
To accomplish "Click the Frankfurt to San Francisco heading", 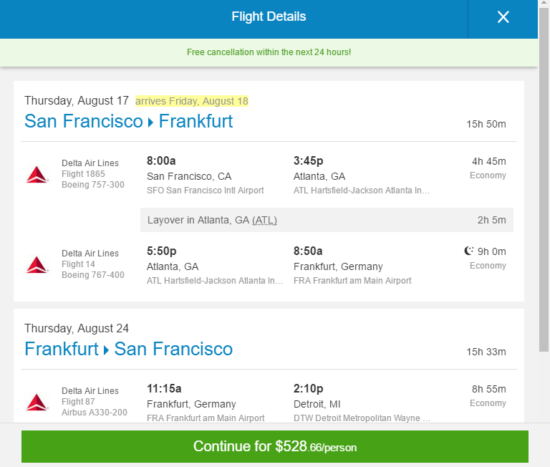I will (x=128, y=349).
